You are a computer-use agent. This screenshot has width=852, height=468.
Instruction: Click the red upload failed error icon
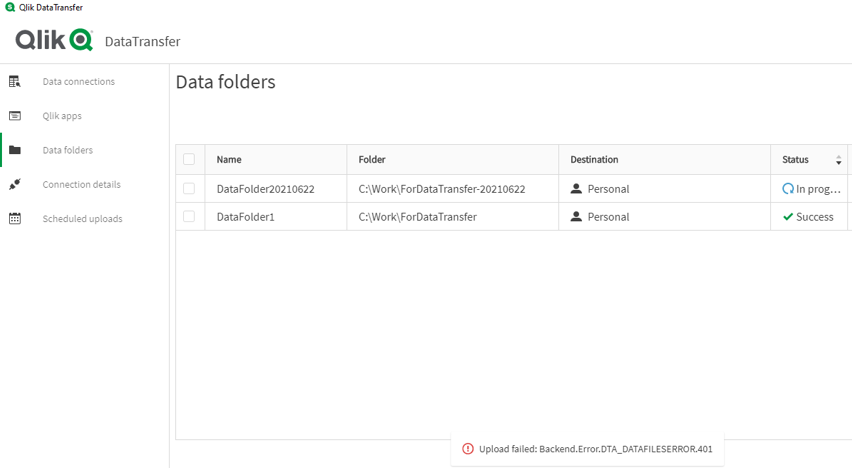(468, 449)
